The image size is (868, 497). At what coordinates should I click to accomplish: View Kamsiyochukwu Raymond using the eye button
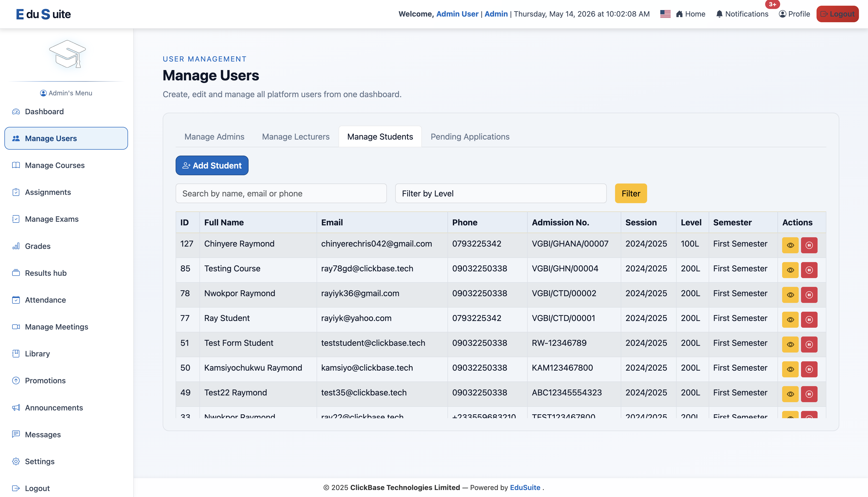pos(790,369)
